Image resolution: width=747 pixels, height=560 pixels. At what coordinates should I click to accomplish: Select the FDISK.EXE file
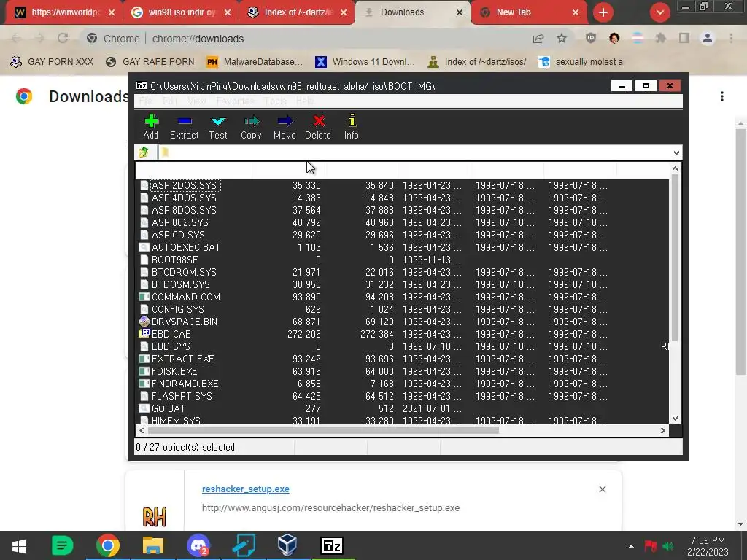(x=174, y=371)
